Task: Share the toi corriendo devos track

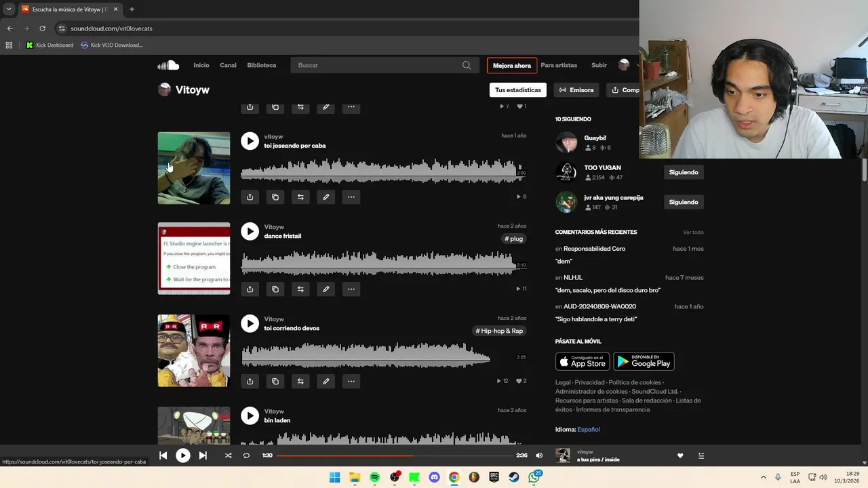Action: [250, 381]
